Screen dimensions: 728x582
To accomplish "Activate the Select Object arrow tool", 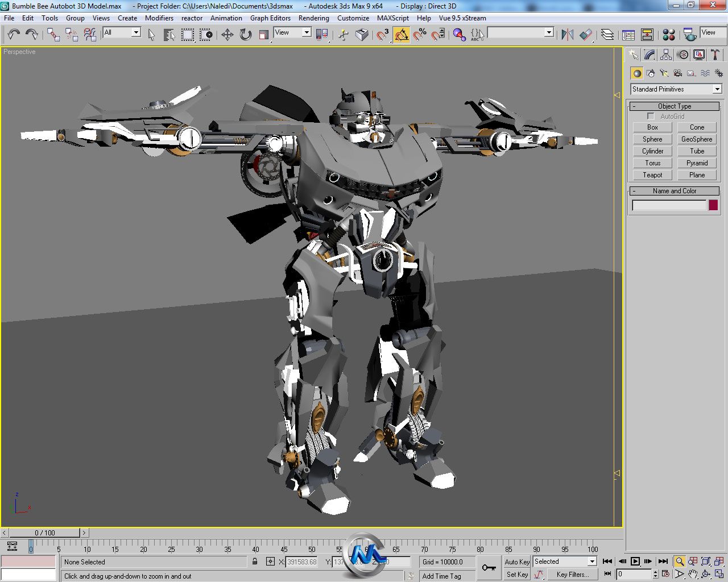I will tap(151, 35).
